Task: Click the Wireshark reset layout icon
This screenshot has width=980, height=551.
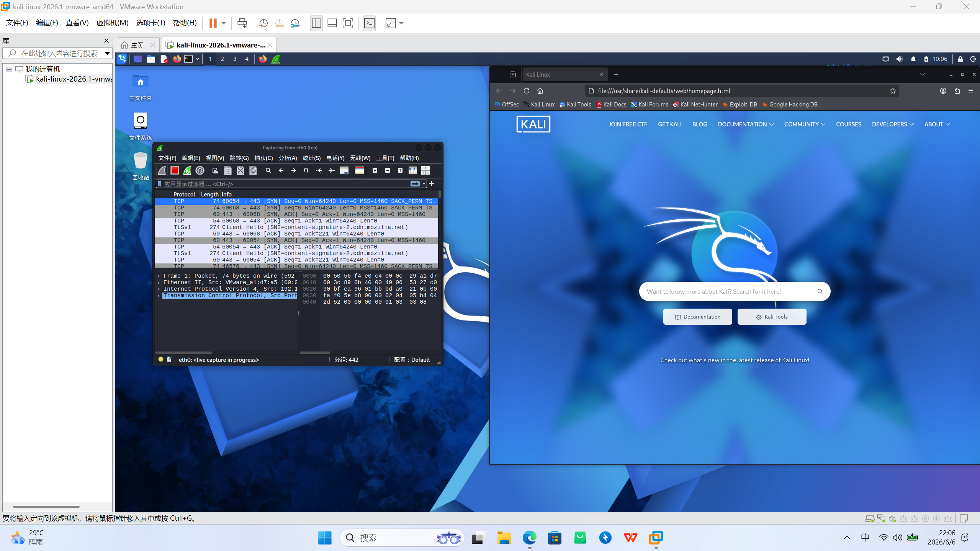Action: point(425,170)
